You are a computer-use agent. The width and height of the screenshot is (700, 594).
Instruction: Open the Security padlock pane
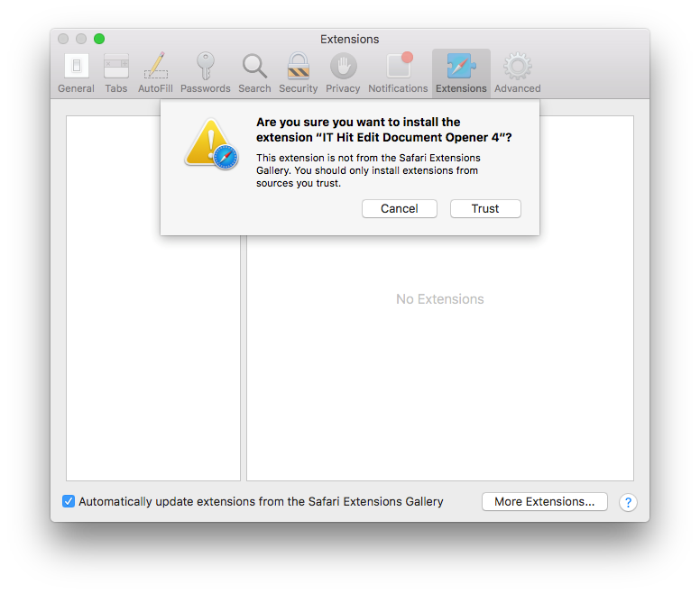point(299,73)
